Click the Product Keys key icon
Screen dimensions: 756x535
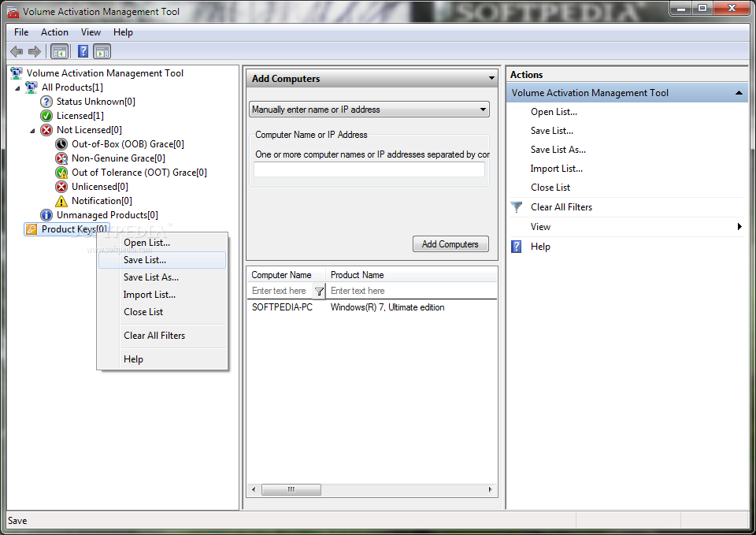pyautogui.click(x=31, y=229)
